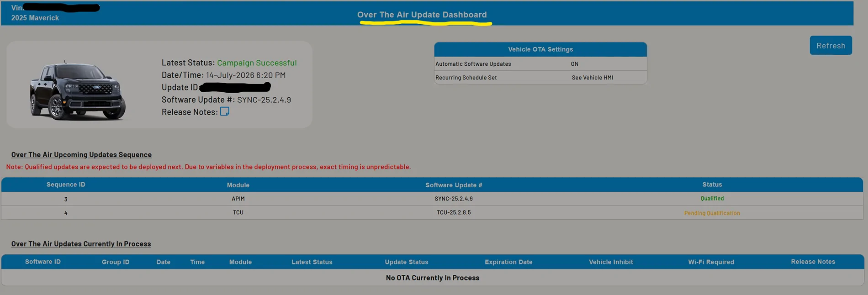Screen dimensions: 868x295
Task: Click the Wi-Fi Required column header
Action: coord(711,262)
